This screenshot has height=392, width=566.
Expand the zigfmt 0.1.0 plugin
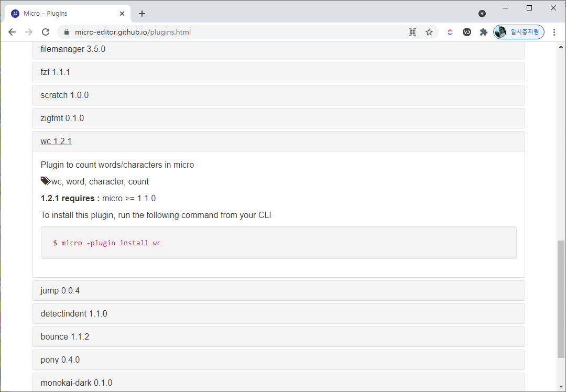[279, 118]
